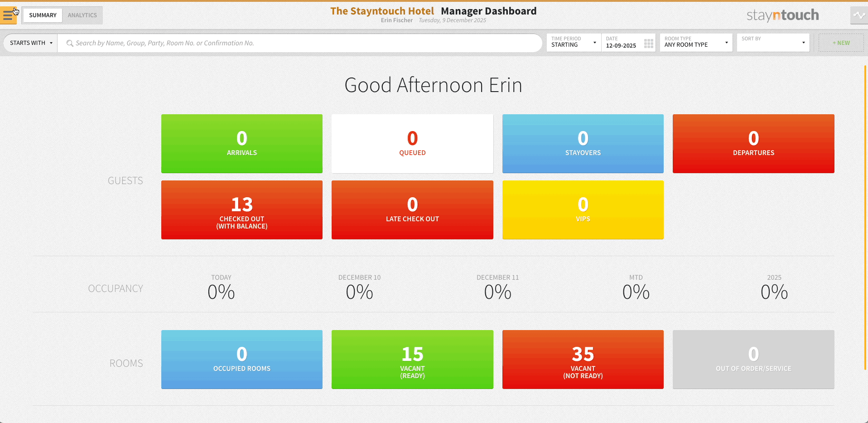Open the Arrivals tile
The image size is (868, 423).
coord(242,144)
